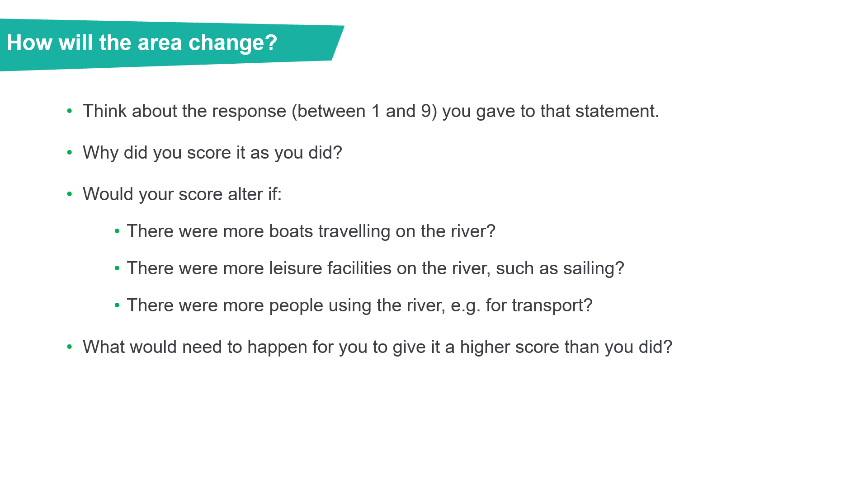Click the slide title 'How will the area change?'
The image size is (868, 488).
point(142,43)
